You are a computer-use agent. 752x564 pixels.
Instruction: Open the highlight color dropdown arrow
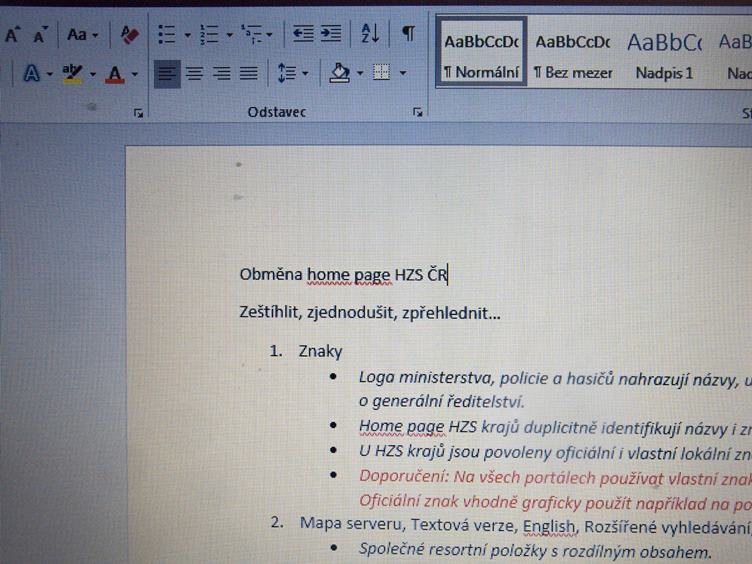coord(93,74)
